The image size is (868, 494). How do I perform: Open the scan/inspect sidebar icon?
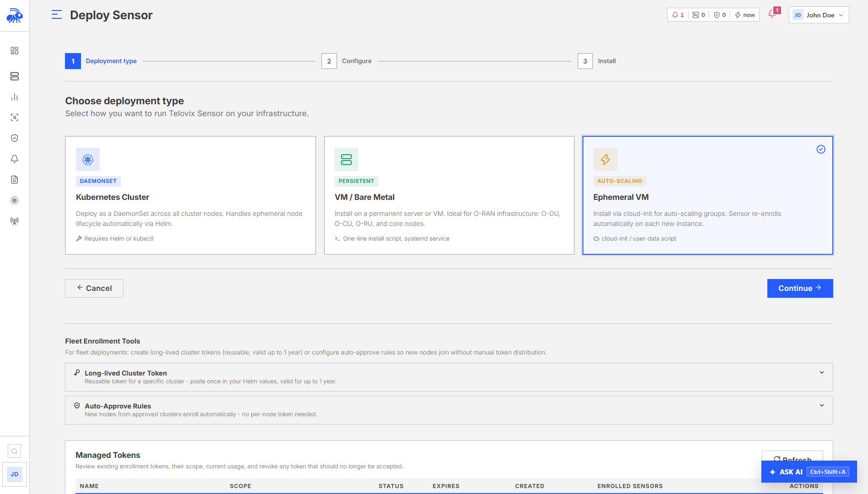pos(15,118)
